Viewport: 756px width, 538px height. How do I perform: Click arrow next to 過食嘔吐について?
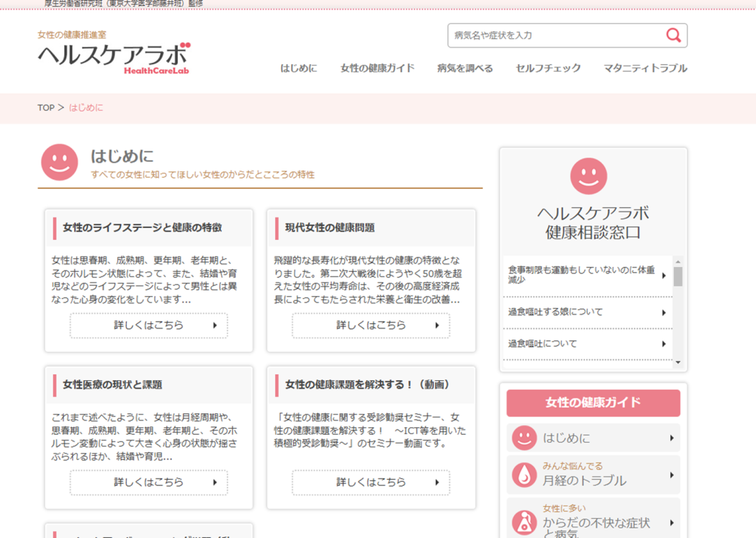point(664,344)
